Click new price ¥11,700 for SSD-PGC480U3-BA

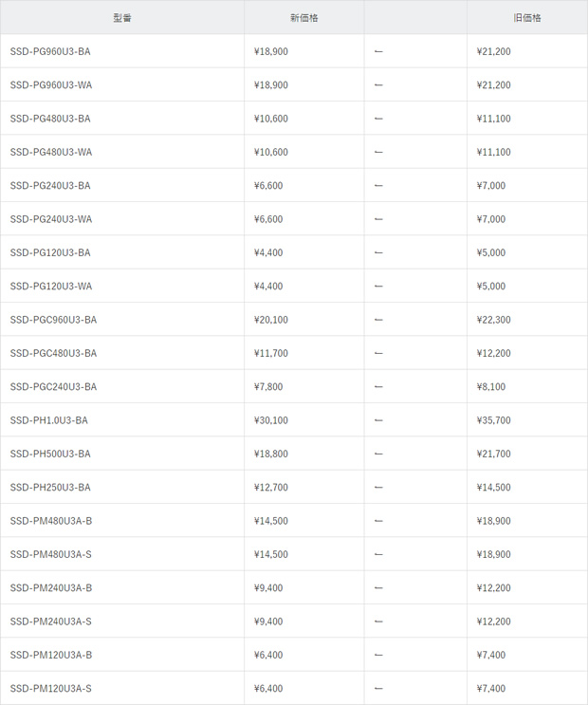(270, 353)
